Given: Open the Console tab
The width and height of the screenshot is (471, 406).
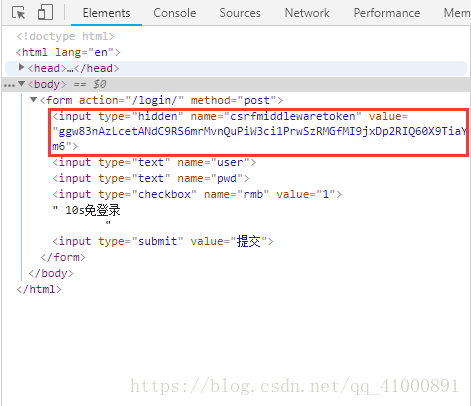Looking at the screenshot, I should pos(175,13).
